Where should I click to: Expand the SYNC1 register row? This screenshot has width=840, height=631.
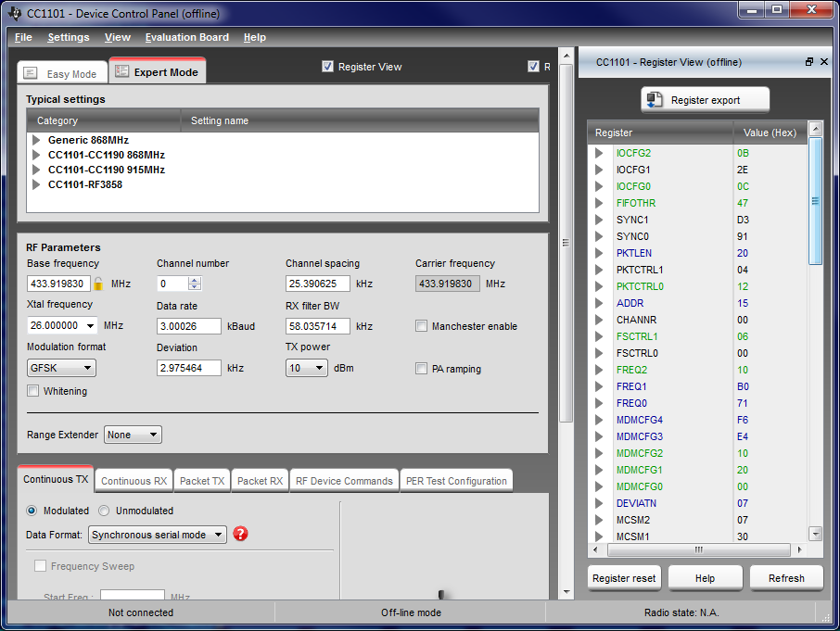click(x=598, y=220)
